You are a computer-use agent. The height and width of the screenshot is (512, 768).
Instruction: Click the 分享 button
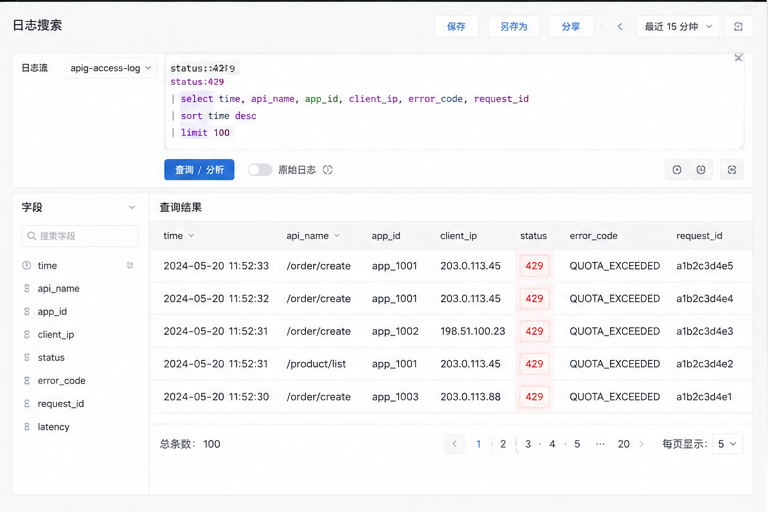pos(571,26)
